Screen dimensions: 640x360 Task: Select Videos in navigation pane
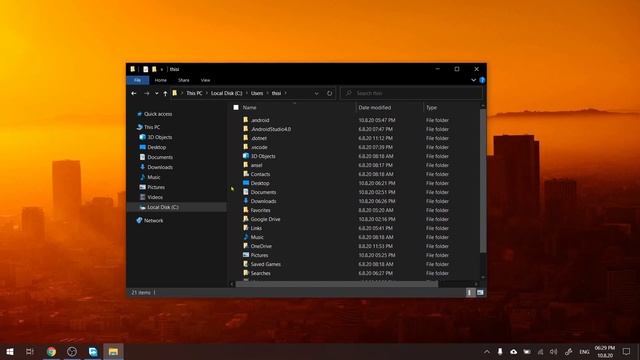pyautogui.click(x=155, y=197)
